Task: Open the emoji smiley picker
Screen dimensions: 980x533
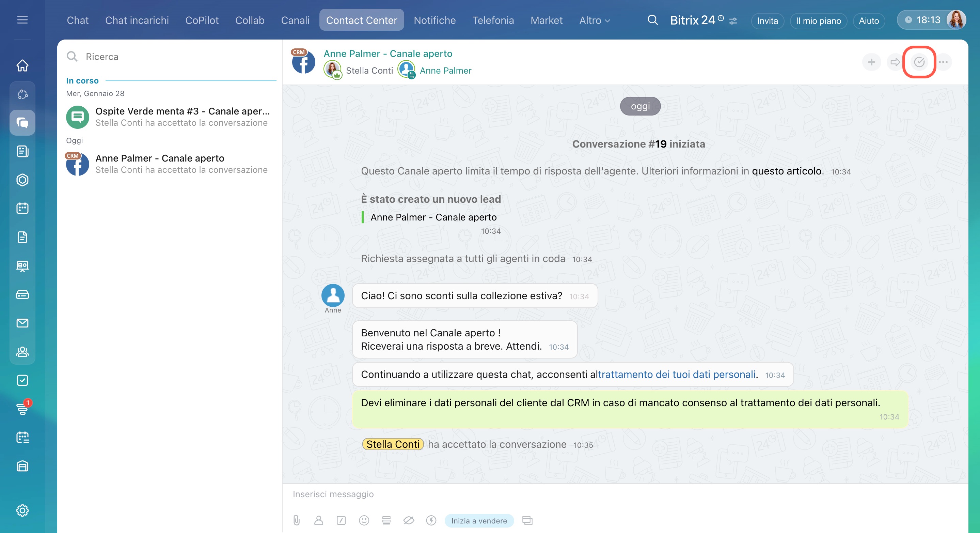Action: point(364,520)
